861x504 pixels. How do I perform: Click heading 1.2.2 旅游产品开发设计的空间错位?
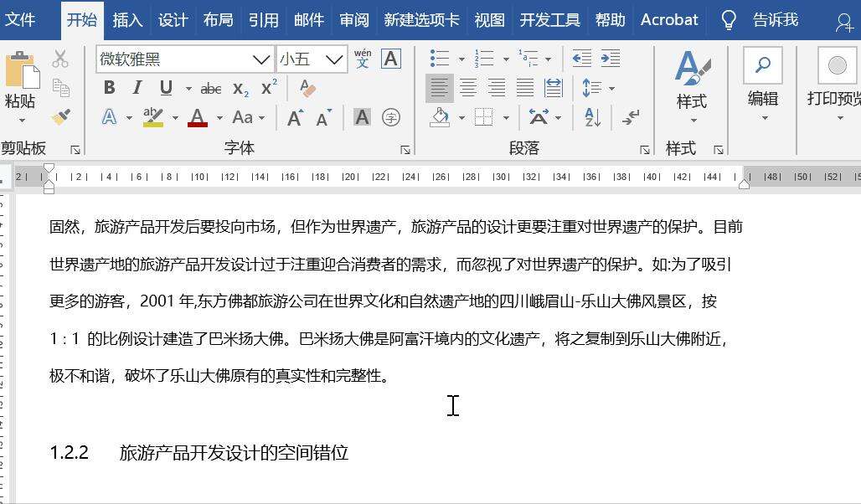(198, 453)
